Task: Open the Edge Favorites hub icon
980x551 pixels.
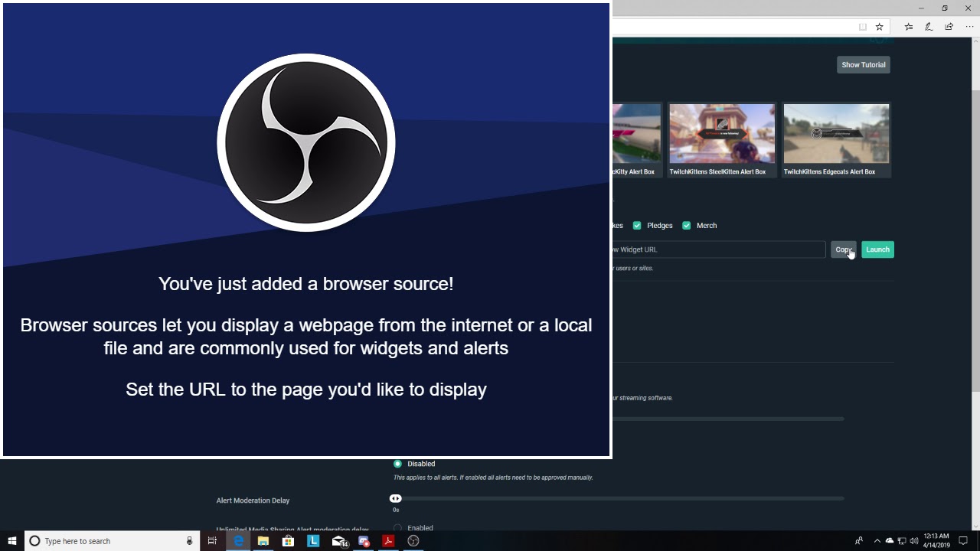Action: coord(909,27)
